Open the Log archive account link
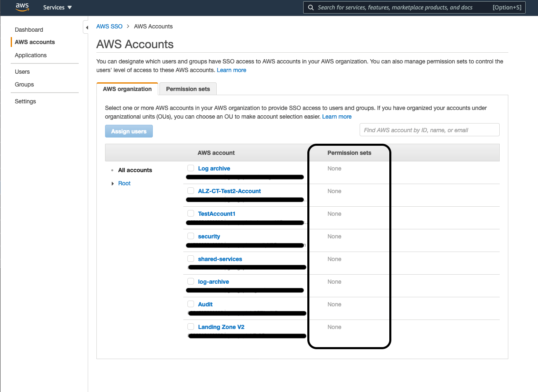This screenshot has width=538, height=392. click(x=214, y=168)
